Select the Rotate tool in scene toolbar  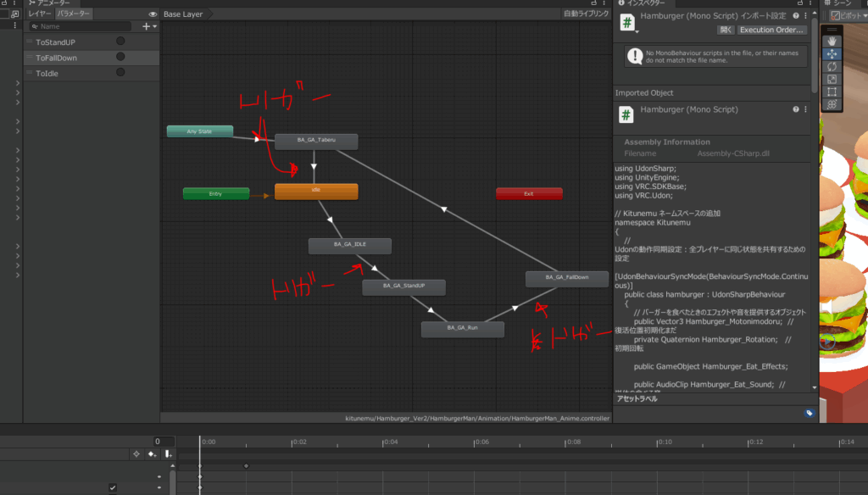[832, 66]
